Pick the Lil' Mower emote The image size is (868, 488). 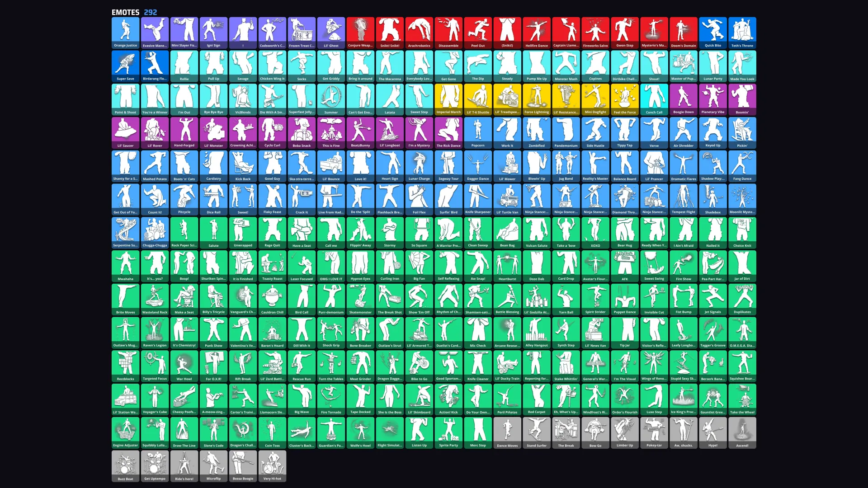pos(507,166)
